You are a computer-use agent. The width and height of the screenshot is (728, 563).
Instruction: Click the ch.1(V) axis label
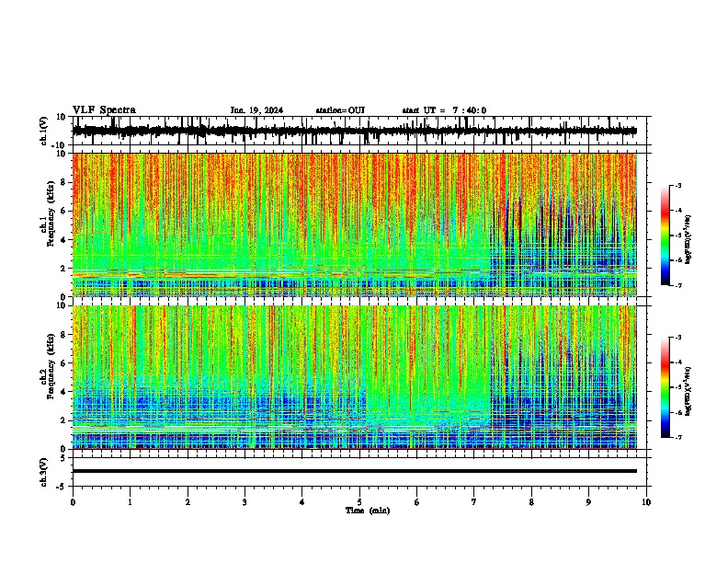tap(43, 131)
